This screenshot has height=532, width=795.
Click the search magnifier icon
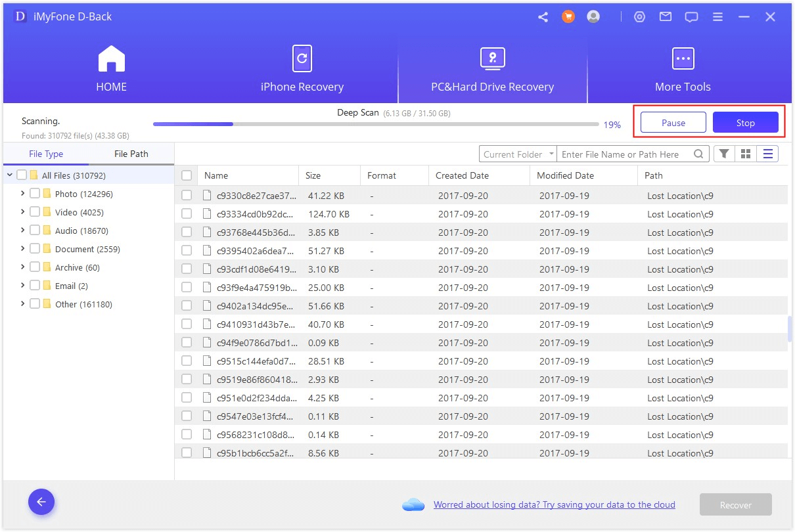(x=699, y=154)
